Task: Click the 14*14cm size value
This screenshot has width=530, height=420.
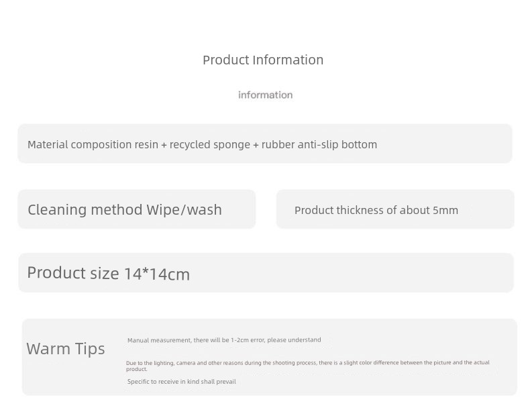Action: (x=157, y=273)
